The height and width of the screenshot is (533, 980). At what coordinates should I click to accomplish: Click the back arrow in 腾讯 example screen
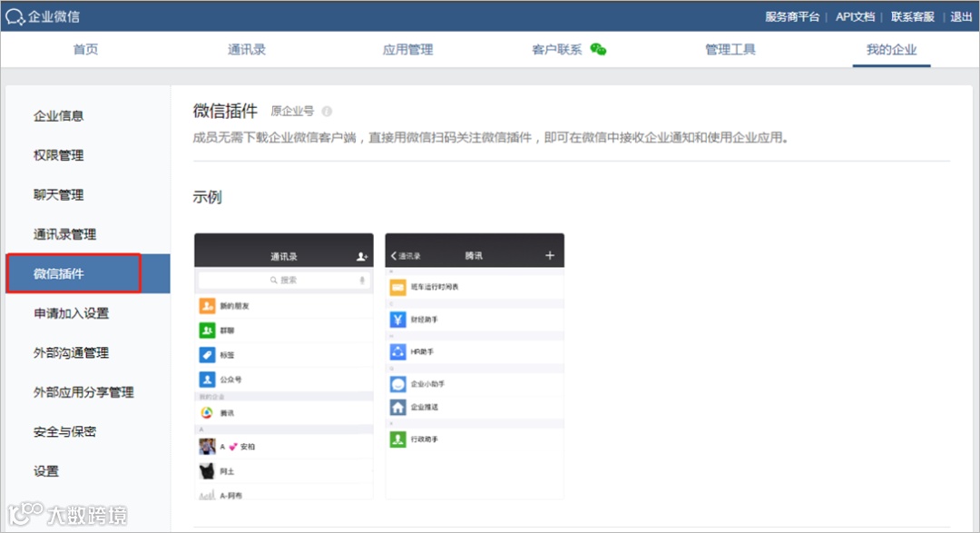point(394,256)
